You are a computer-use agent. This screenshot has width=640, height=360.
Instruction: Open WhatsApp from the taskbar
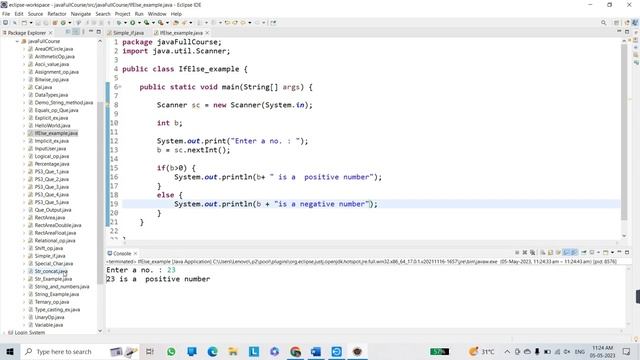[171, 351]
